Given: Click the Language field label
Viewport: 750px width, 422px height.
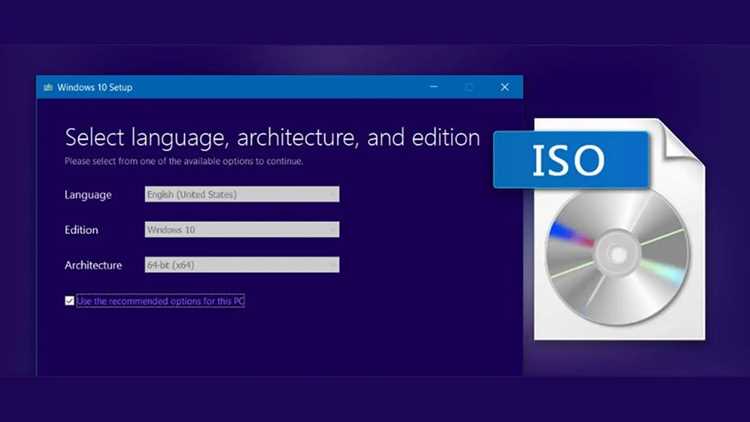Looking at the screenshot, I should pyautogui.click(x=88, y=195).
